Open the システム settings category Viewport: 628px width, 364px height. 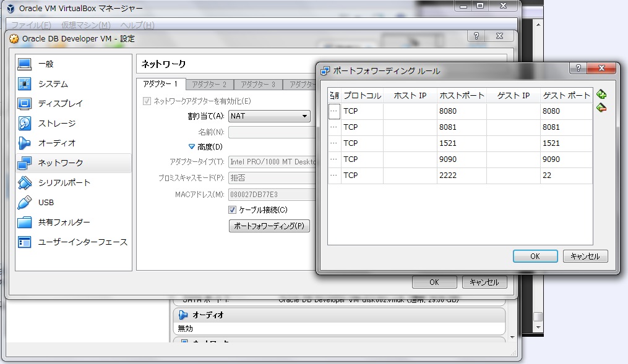(x=74, y=84)
